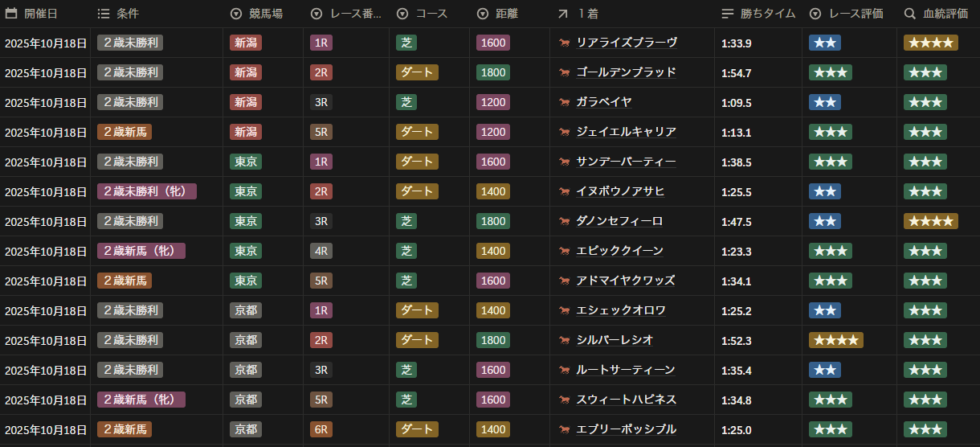Click the ２歳新馬（牝） tag in 京都 row
Viewport: 980px width, 447px height.
click(x=141, y=400)
